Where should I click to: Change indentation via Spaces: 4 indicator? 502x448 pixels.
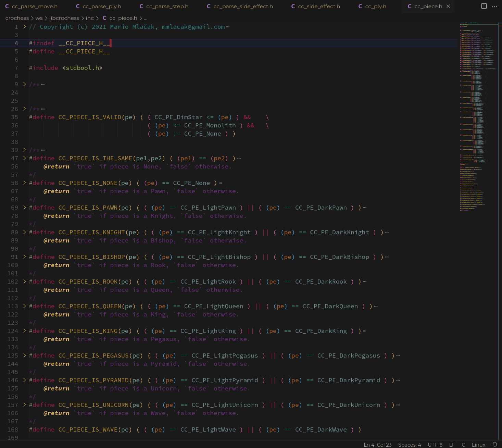[x=410, y=445]
